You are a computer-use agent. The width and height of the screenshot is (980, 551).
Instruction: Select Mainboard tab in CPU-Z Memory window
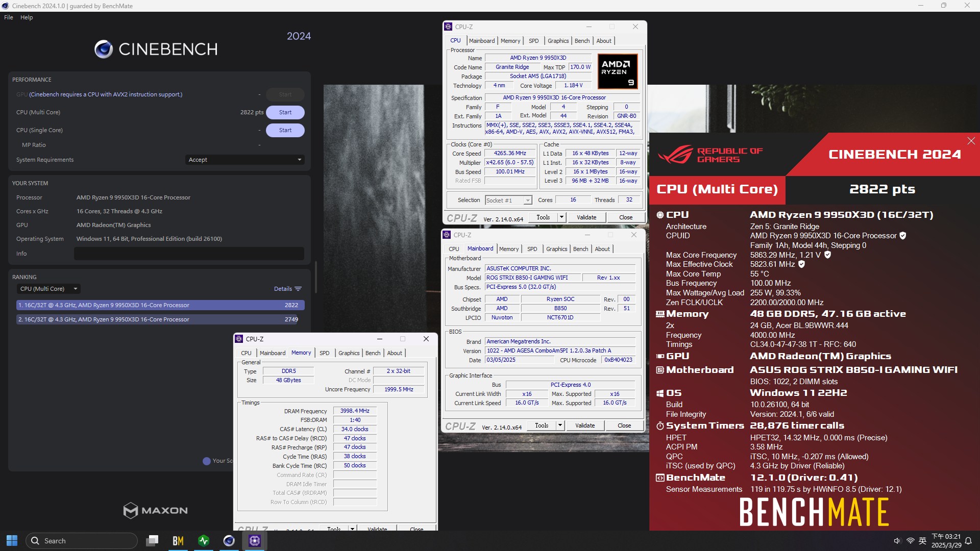coord(273,353)
